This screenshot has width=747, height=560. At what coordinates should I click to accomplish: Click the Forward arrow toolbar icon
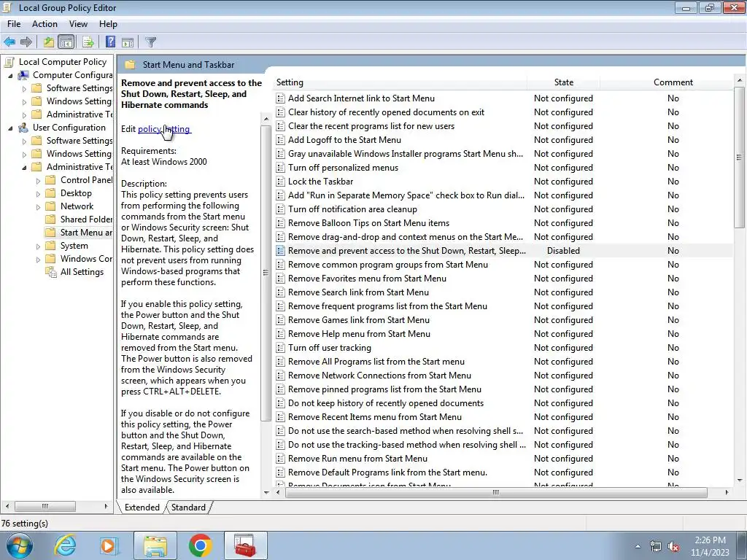tap(26, 42)
